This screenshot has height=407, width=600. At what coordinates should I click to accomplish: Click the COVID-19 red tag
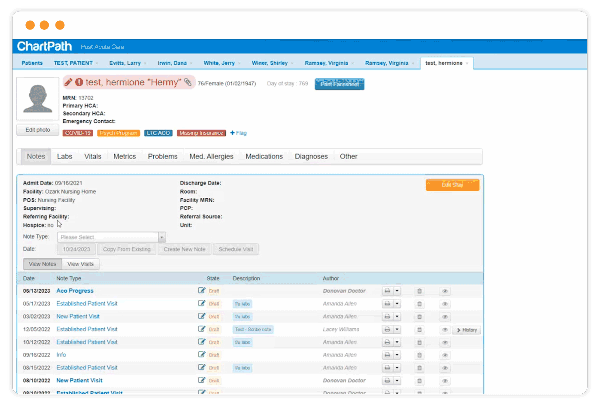pyautogui.click(x=77, y=132)
